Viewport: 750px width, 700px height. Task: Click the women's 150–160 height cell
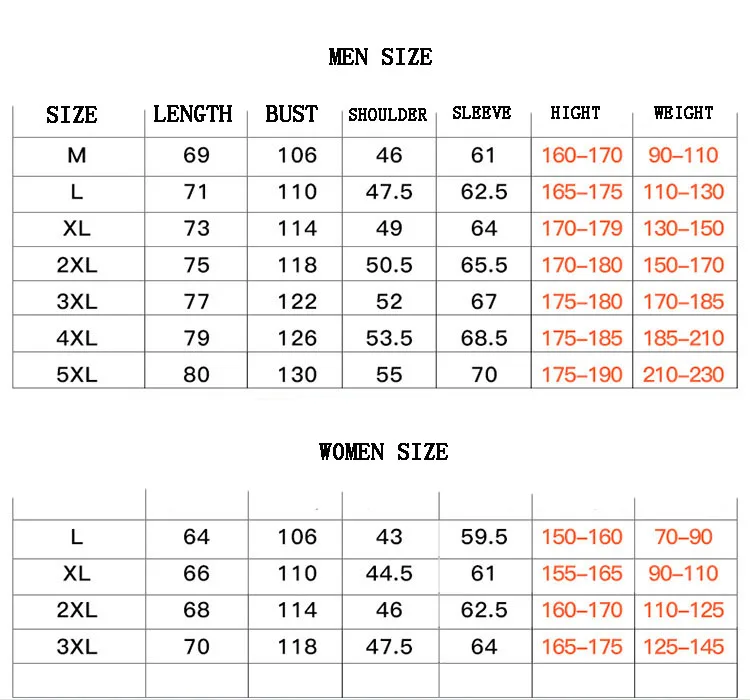[582, 537]
